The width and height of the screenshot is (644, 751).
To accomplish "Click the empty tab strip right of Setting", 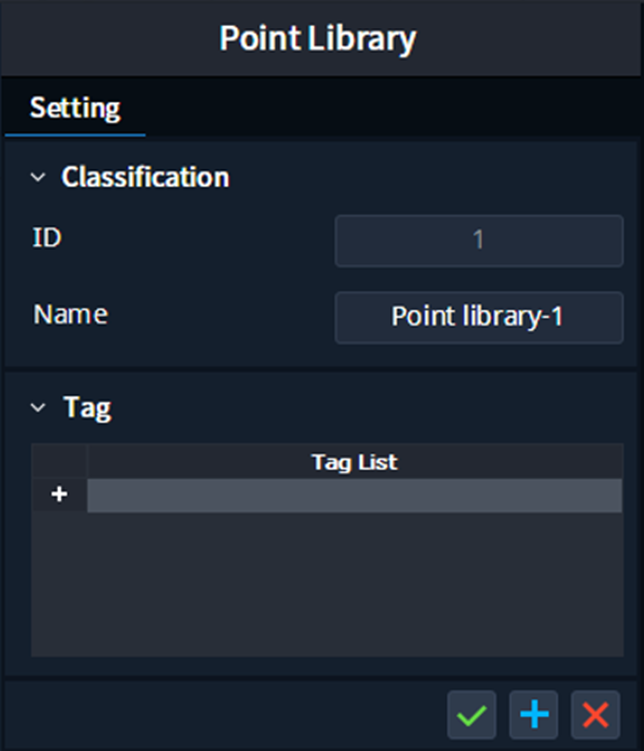I will 393,108.
